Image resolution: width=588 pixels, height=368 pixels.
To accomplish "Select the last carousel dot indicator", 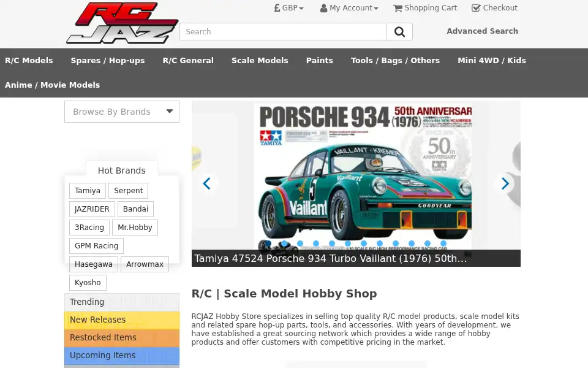I will pyautogui.click(x=443, y=243).
